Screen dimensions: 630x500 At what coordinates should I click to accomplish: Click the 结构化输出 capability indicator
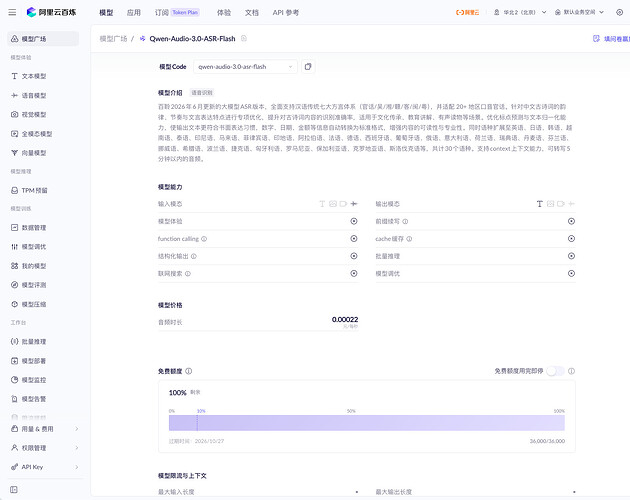(x=354, y=256)
